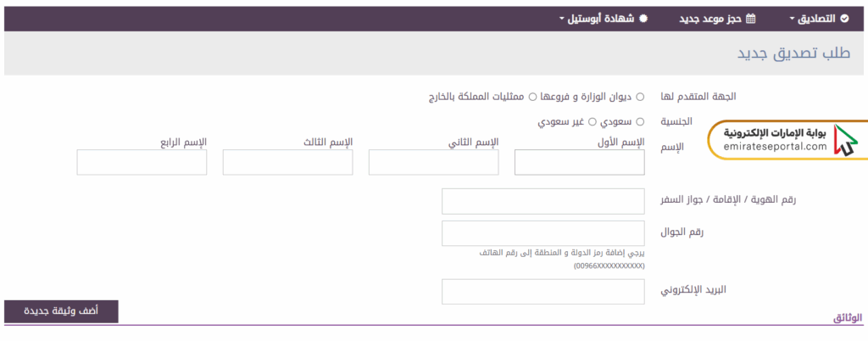Click the الإسم الأول input field
The height and width of the screenshot is (341, 868).
tap(579, 162)
